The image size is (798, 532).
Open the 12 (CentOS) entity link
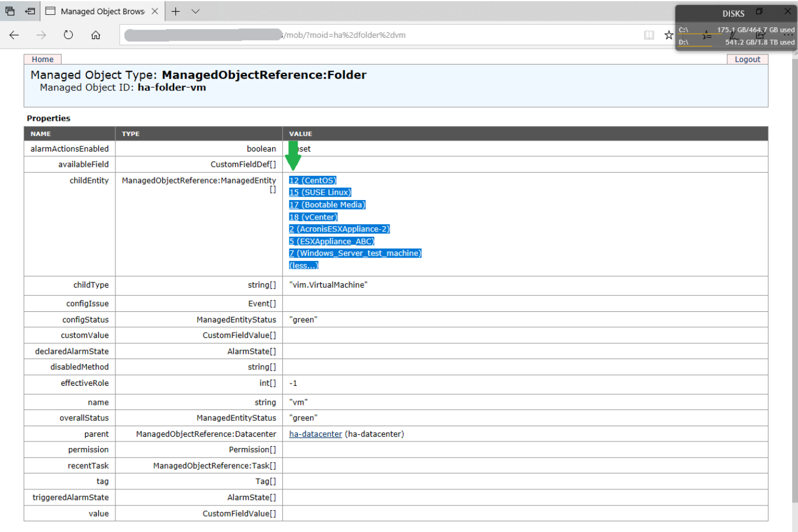pos(312,180)
